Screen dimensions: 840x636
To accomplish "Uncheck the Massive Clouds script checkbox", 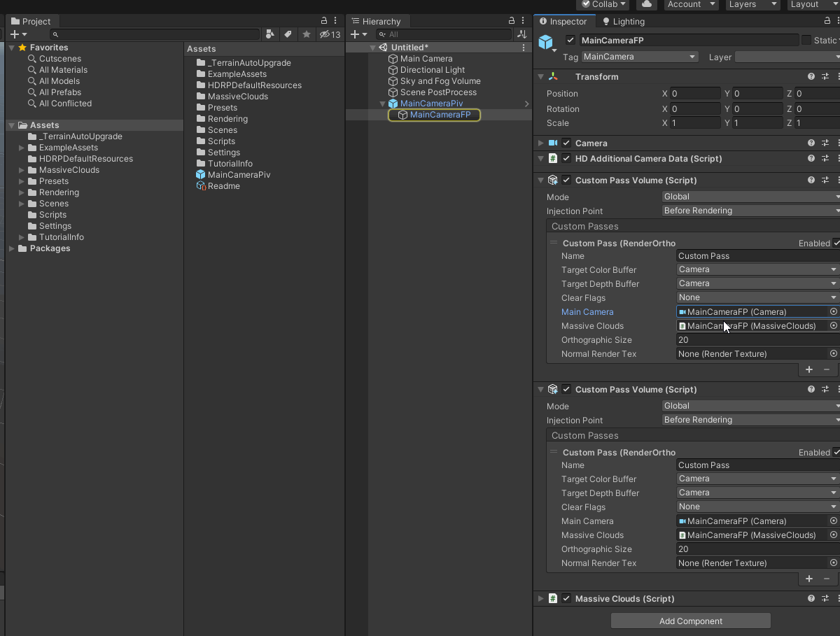I will (566, 598).
